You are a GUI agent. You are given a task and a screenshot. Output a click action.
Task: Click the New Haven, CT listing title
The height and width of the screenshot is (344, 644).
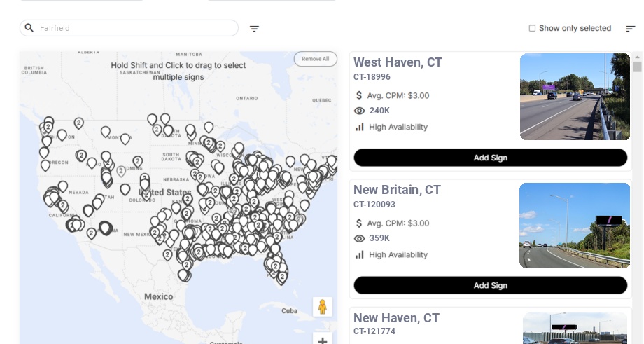(396, 318)
